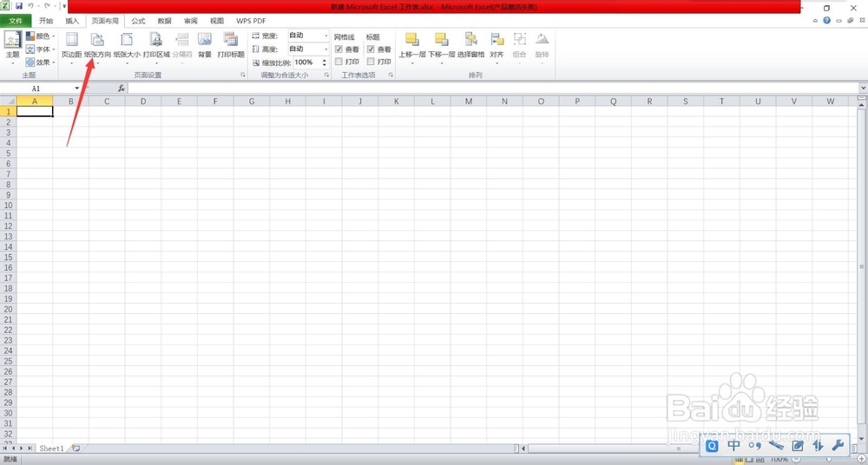Click Redo in quick access toolbar
Image resolution: width=868 pixels, height=465 pixels.
[47, 6]
